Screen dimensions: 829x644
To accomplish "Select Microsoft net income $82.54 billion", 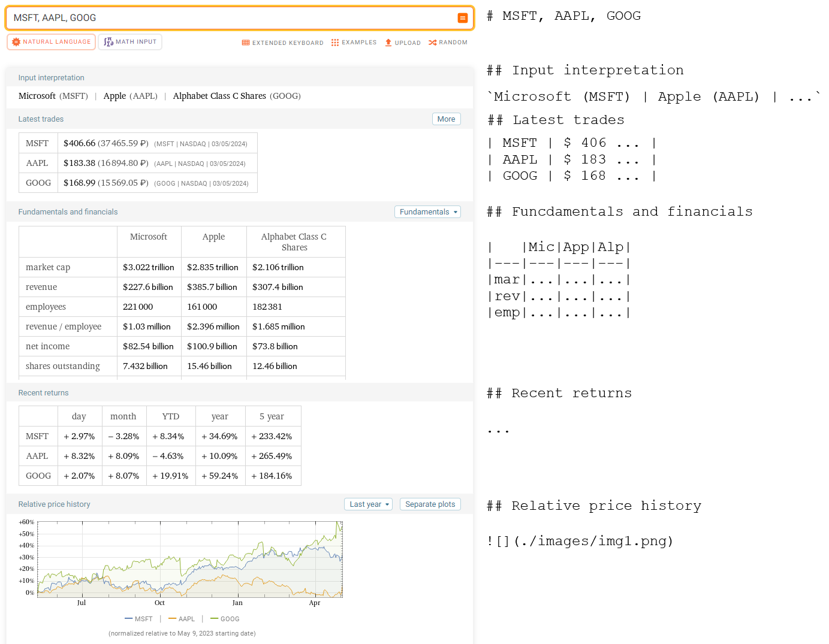I will [148, 346].
